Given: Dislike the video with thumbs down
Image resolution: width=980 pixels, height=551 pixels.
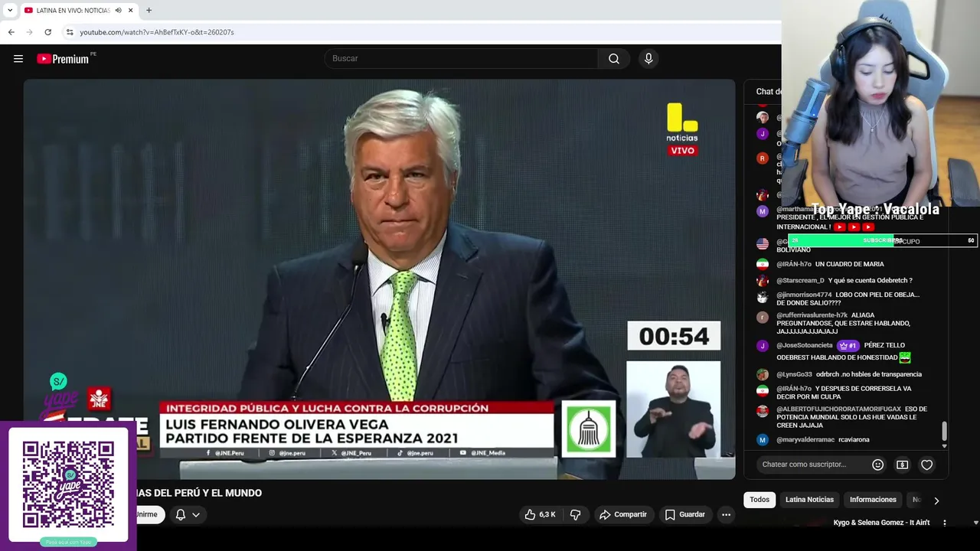Looking at the screenshot, I should click(576, 514).
